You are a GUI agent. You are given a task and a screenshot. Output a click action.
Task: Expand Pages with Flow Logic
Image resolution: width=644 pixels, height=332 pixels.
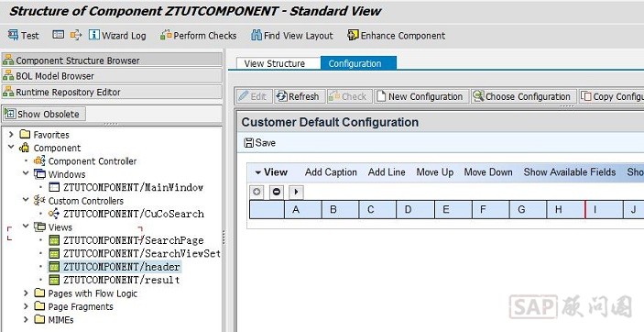pos(26,293)
